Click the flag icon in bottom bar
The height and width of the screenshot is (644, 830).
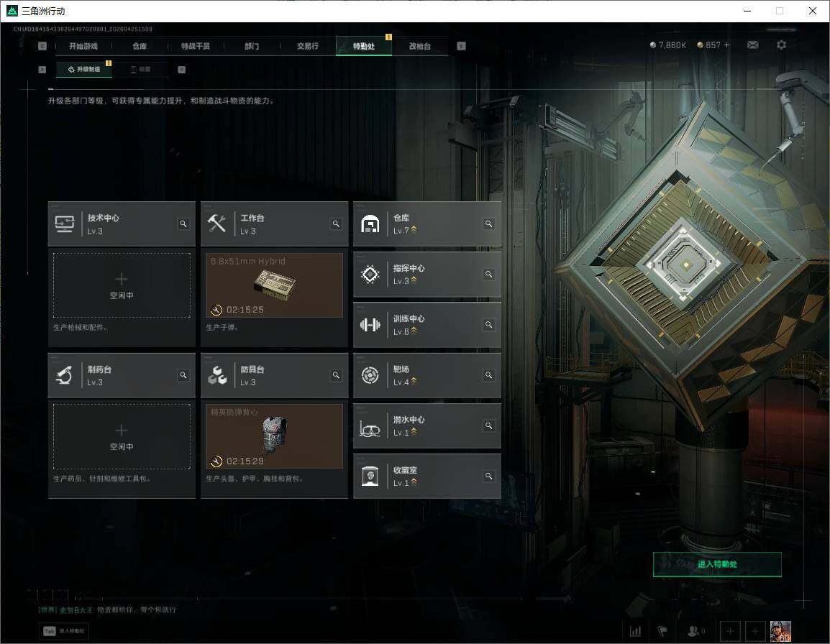pos(662,631)
